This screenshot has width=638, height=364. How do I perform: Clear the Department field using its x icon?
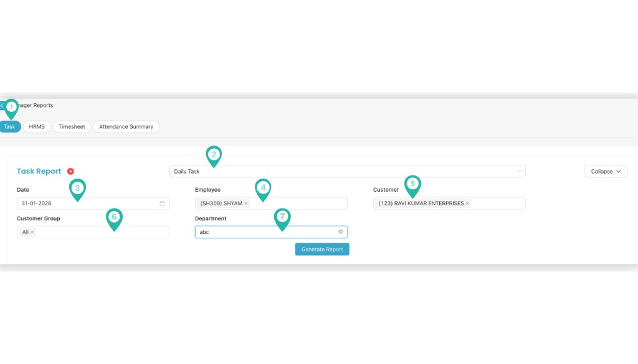pyautogui.click(x=341, y=231)
